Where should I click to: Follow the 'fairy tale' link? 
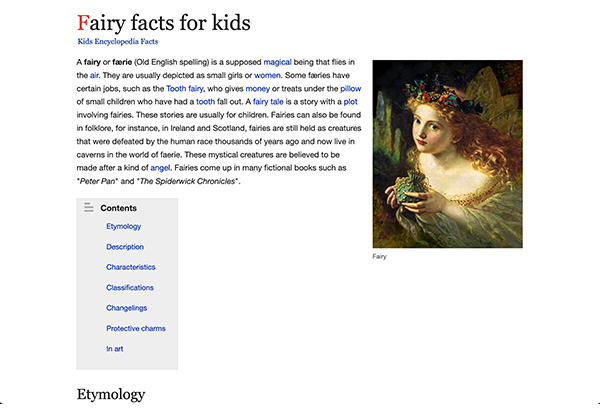268,102
